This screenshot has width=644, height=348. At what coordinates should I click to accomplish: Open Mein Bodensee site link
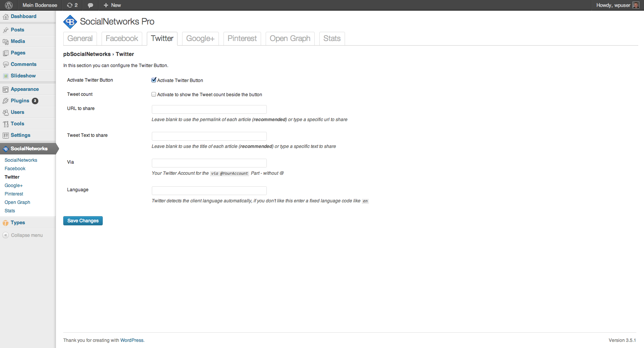point(40,5)
